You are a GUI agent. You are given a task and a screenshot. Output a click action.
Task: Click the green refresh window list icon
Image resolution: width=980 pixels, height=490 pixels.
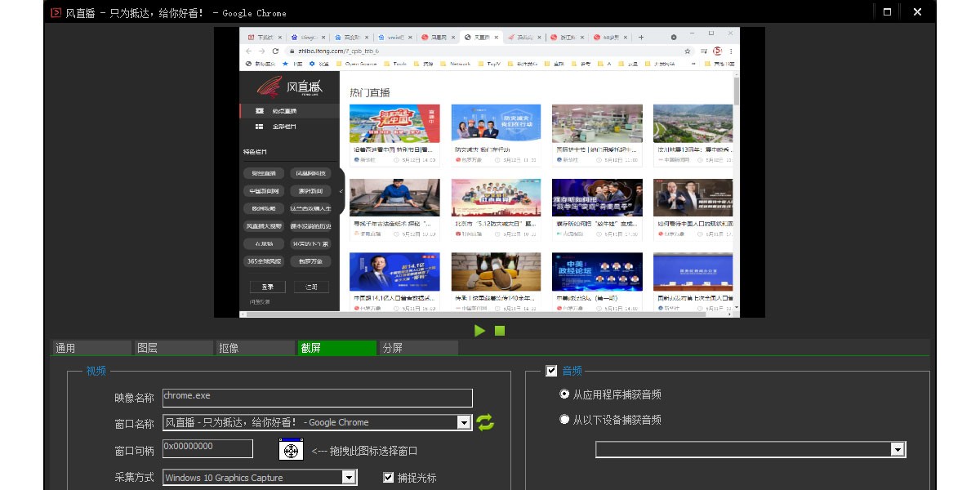(x=485, y=422)
